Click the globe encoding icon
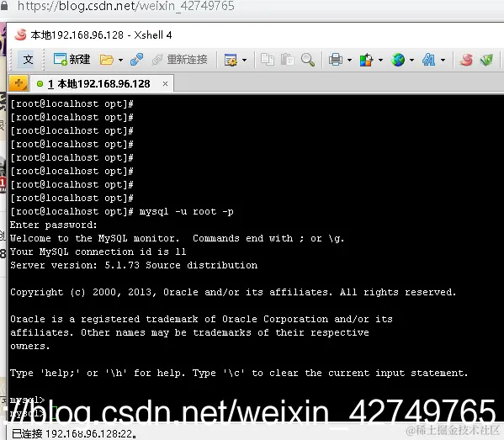Screen dimensions: 504x440 click(398, 60)
